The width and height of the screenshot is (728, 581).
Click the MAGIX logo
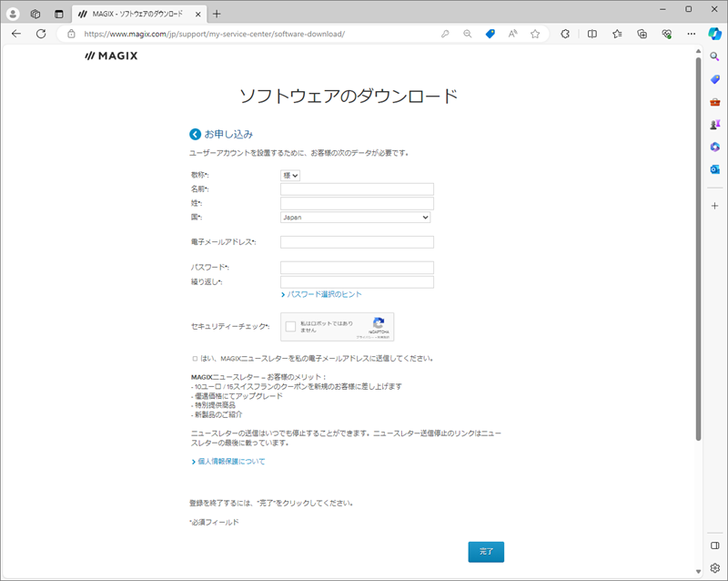(x=111, y=56)
